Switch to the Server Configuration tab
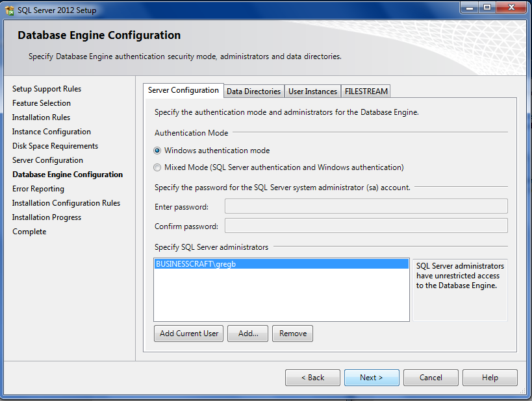Screen dimensions: 532x401 point(183,90)
